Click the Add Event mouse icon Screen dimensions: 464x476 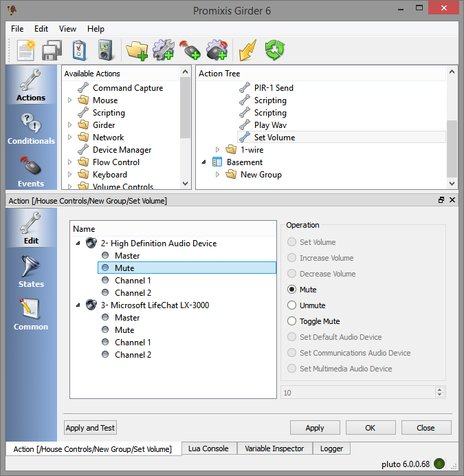(190, 50)
